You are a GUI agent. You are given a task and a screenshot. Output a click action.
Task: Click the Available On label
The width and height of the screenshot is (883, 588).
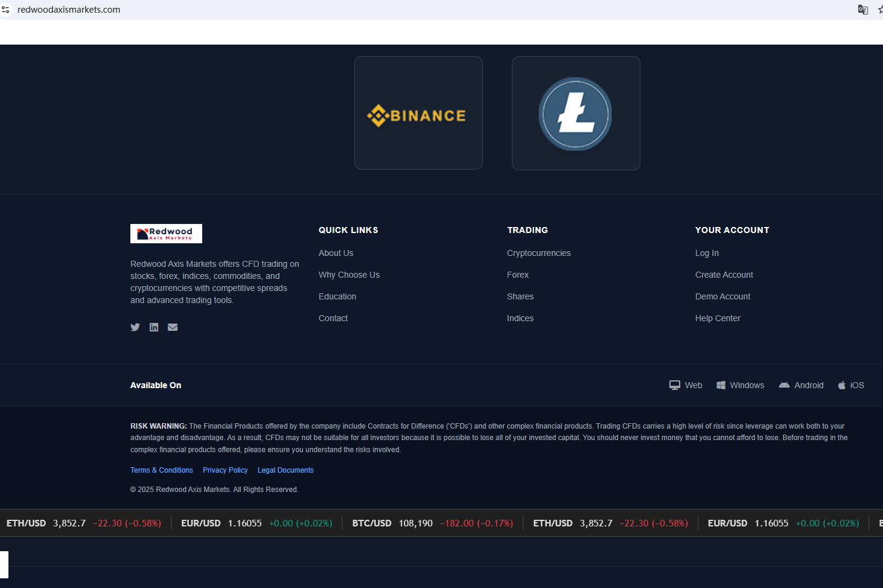(x=156, y=385)
